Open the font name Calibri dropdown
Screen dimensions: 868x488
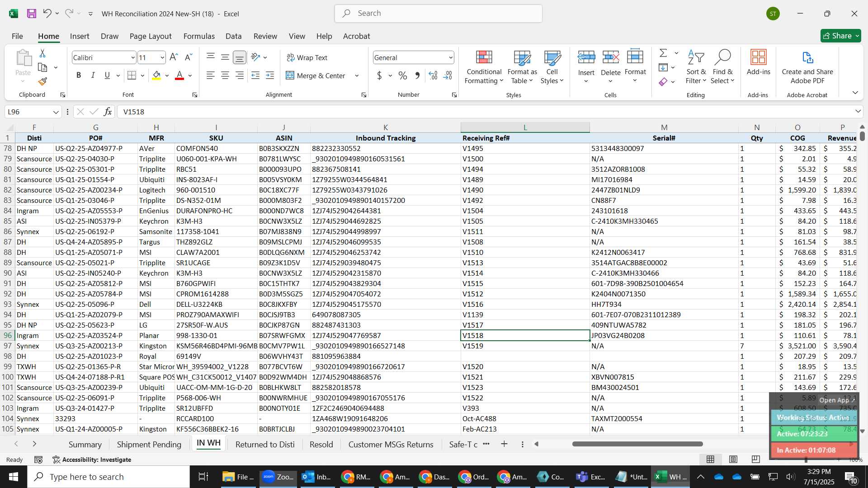pos(132,57)
